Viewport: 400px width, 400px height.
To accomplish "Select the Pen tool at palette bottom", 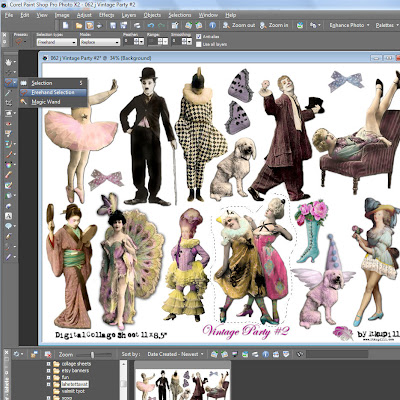I will [x=8, y=257].
